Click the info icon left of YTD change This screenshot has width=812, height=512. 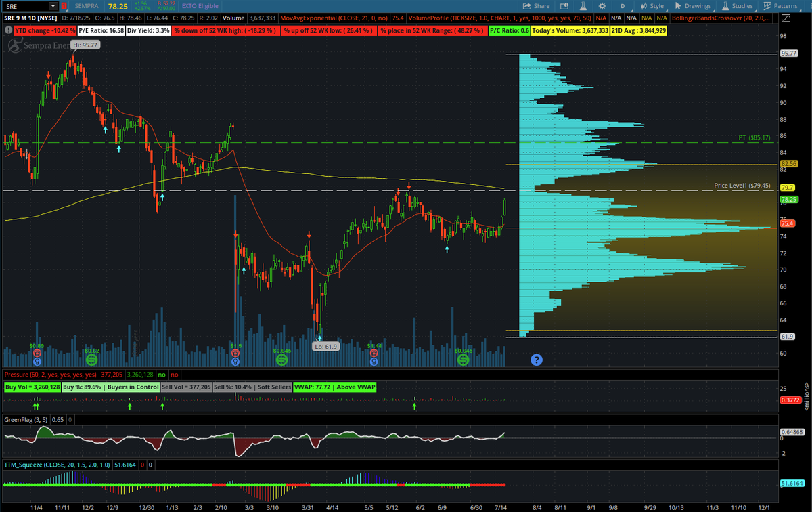(x=7, y=30)
